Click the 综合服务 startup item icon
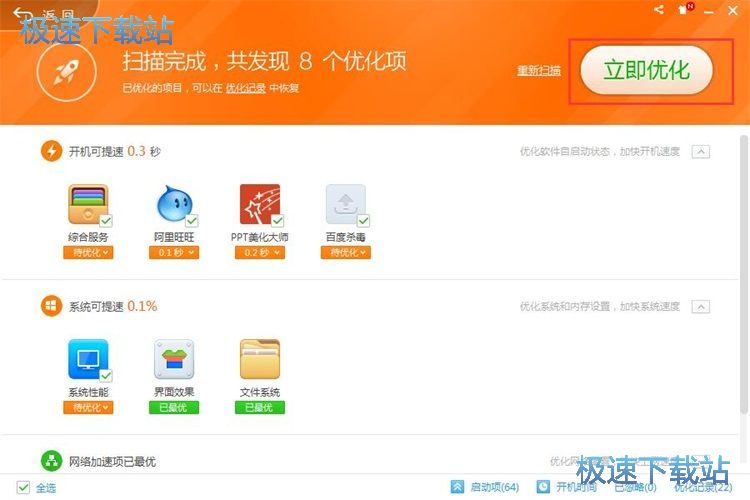750x500 pixels. point(88,205)
